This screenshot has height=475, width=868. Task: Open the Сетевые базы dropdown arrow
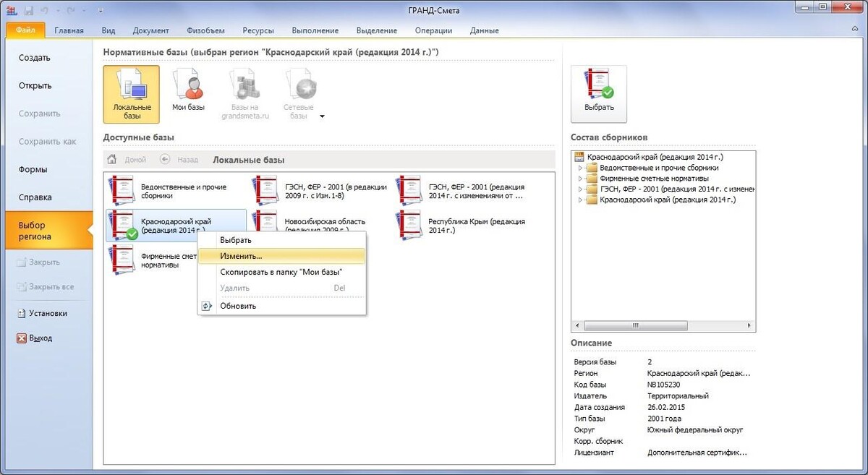tap(322, 116)
